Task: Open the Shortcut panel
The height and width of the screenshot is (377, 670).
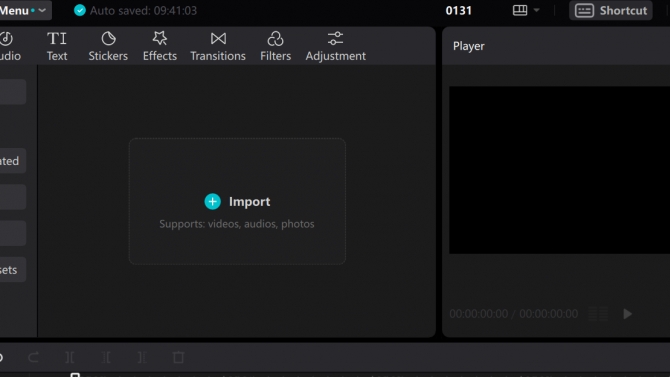Action: (x=611, y=10)
